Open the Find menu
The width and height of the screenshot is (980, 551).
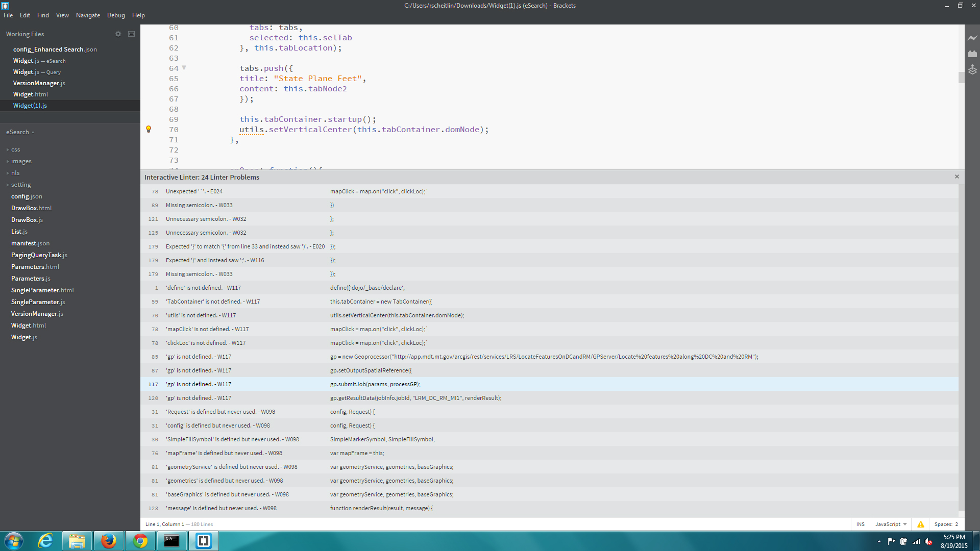pyautogui.click(x=43, y=15)
